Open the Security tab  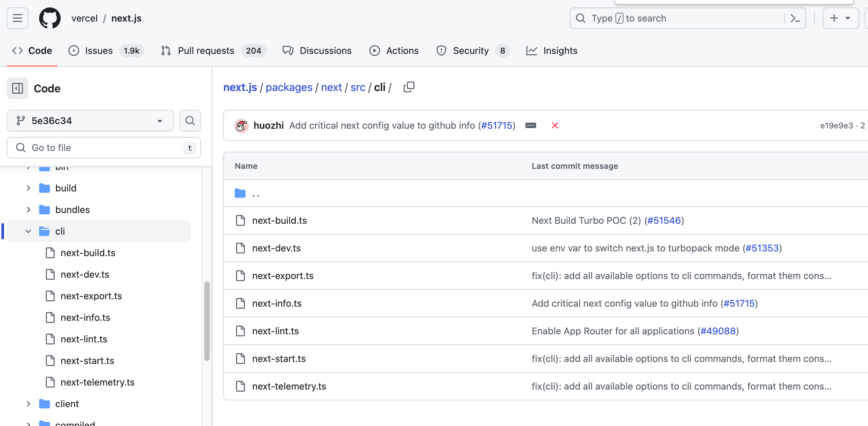point(470,51)
